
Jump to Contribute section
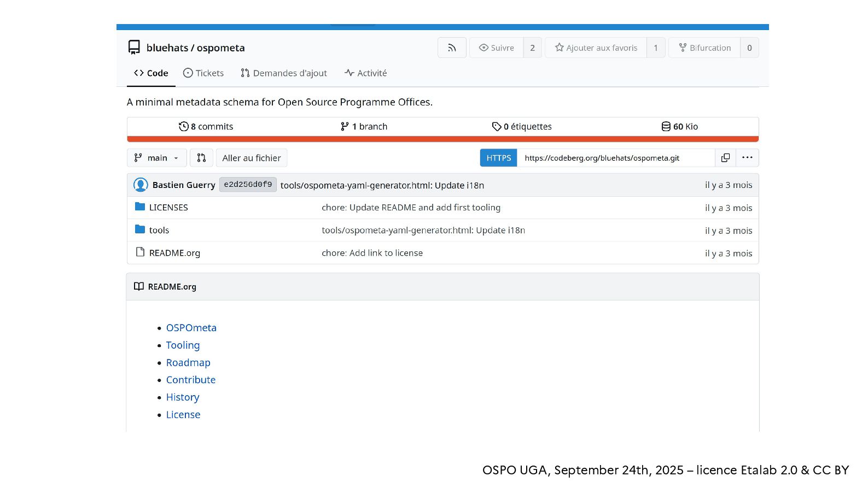[191, 380]
